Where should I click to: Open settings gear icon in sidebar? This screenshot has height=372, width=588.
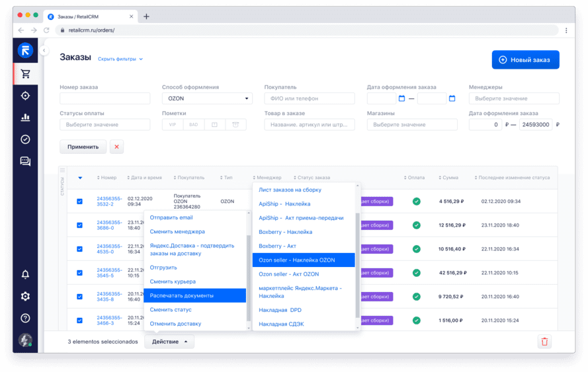click(25, 296)
